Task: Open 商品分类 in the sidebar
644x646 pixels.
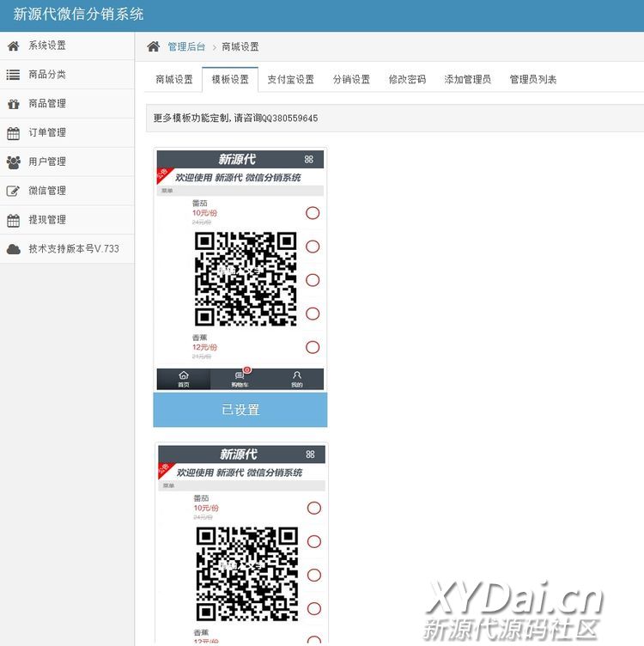Action: 67,75
